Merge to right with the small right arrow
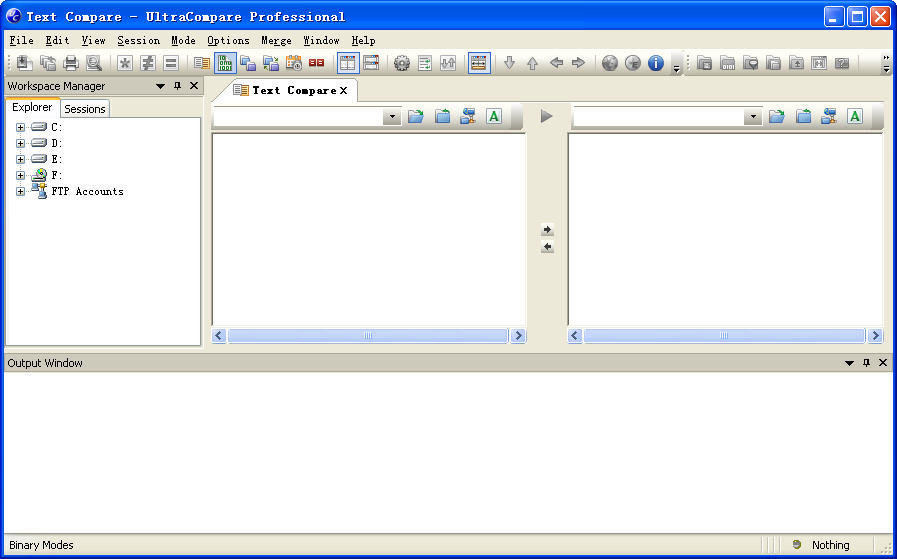 (547, 230)
